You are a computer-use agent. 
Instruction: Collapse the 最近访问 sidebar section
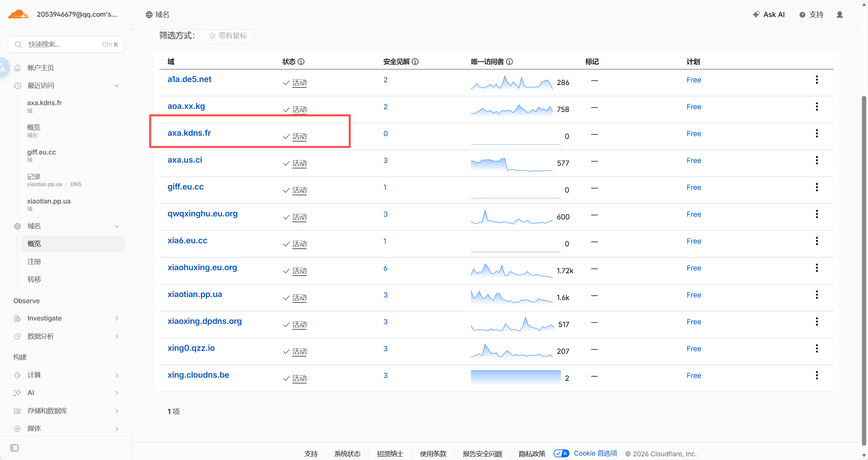pyautogui.click(x=117, y=86)
